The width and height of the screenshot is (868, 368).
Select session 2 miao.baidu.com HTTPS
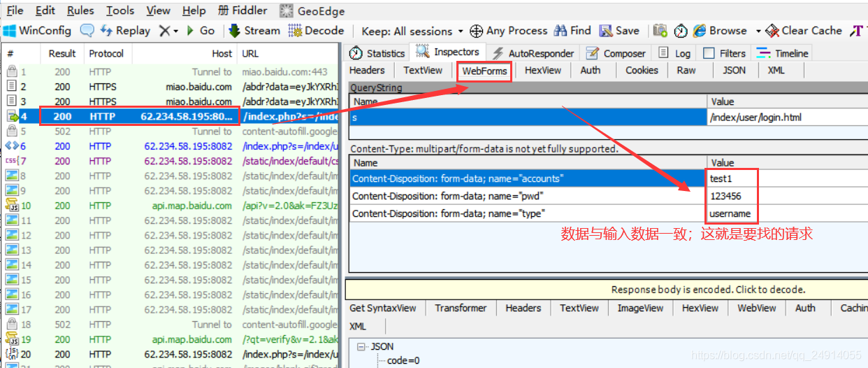point(171,87)
